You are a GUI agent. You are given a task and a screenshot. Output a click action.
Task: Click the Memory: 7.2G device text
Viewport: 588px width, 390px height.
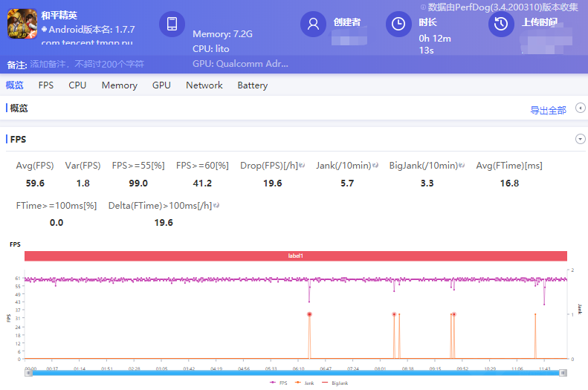point(223,34)
